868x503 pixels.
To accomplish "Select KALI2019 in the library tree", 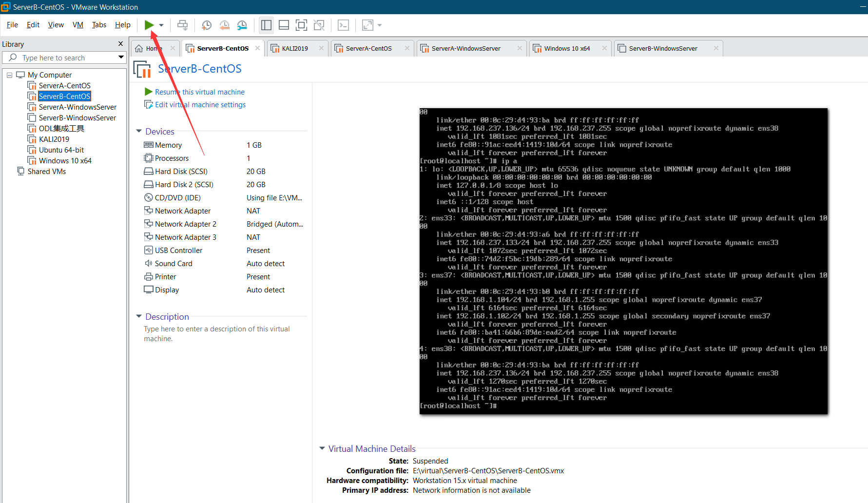I will point(54,139).
